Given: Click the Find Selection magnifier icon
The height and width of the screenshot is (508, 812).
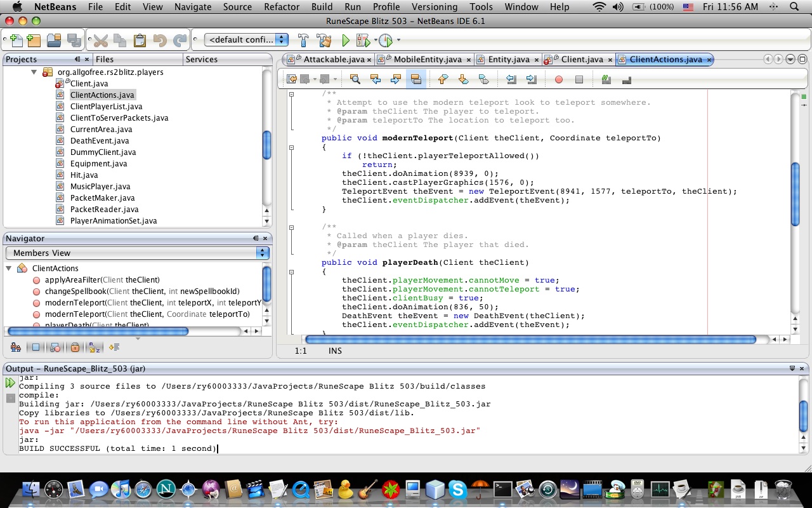Looking at the screenshot, I should 355,79.
